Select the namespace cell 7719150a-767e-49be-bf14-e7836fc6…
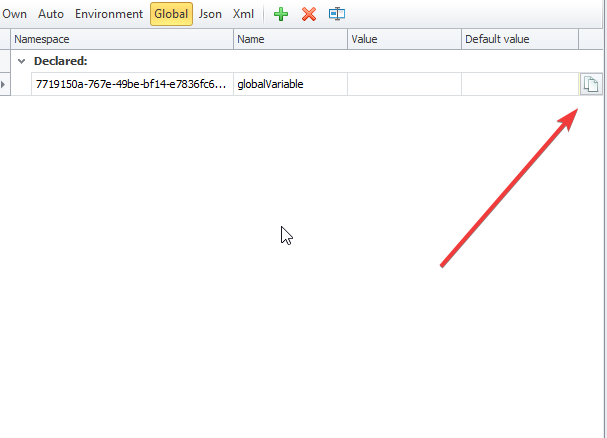607x438 pixels. click(132, 84)
